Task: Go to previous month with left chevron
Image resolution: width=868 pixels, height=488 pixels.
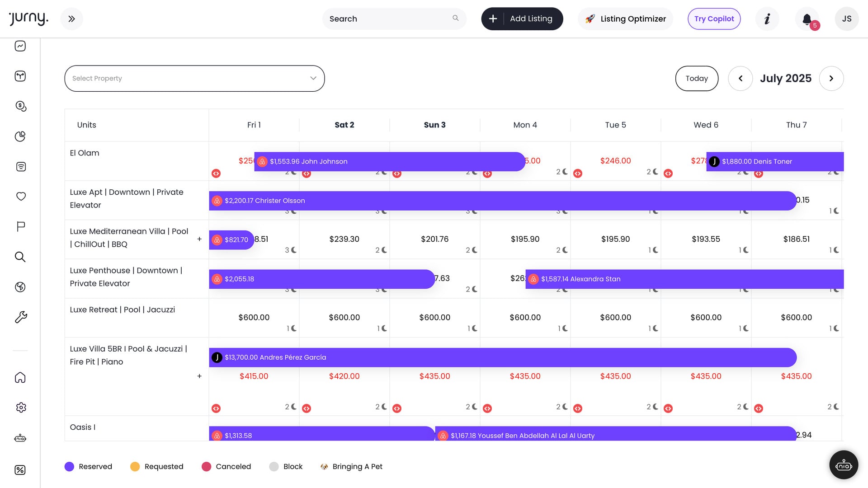Action: click(x=740, y=78)
